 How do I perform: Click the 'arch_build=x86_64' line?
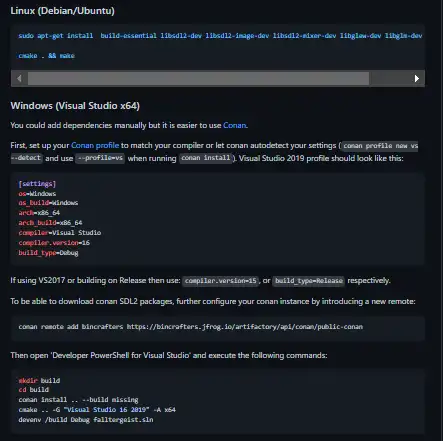(50, 223)
